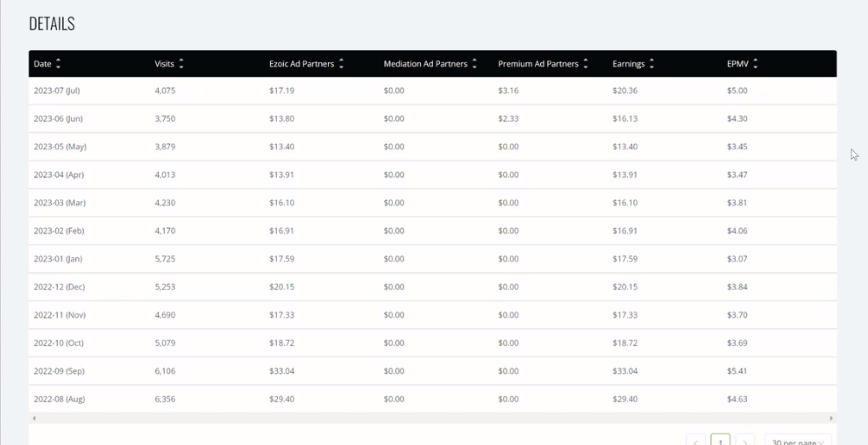The image size is (868, 445).
Task: Select the 2022-09 (Sep) row date
Action: click(60, 370)
